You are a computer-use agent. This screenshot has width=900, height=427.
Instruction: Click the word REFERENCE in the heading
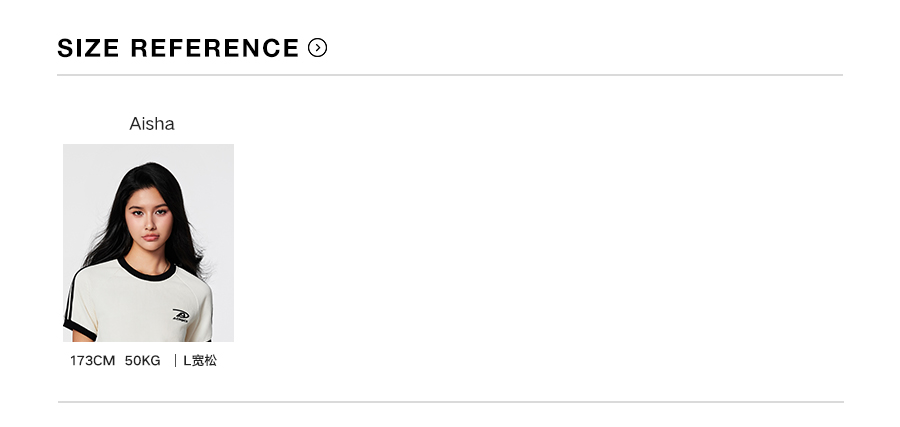(x=214, y=48)
